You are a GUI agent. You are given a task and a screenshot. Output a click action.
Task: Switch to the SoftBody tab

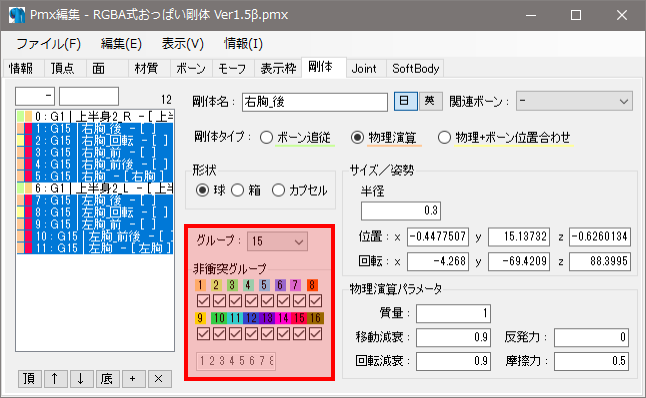tap(415, 68)
